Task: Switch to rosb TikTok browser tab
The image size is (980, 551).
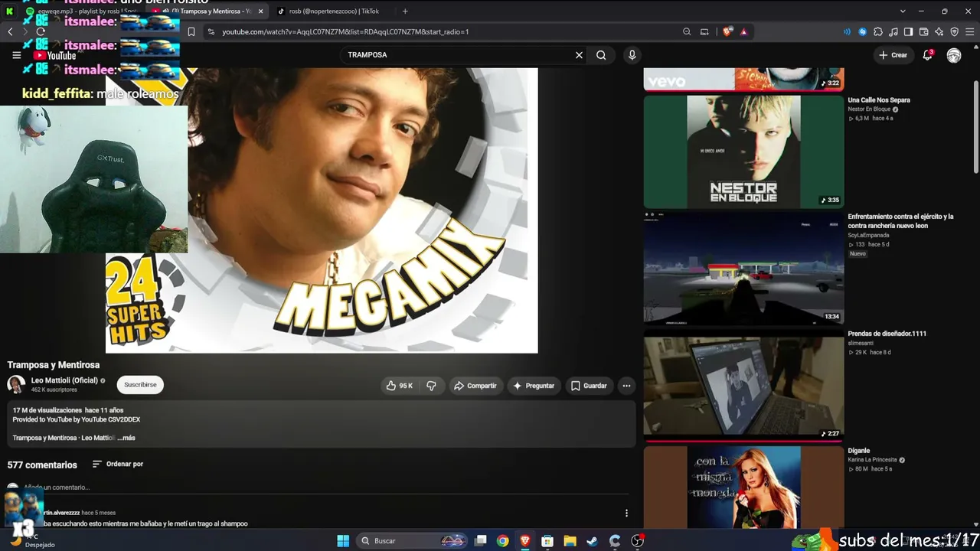Action: click(x=332, y=11)
